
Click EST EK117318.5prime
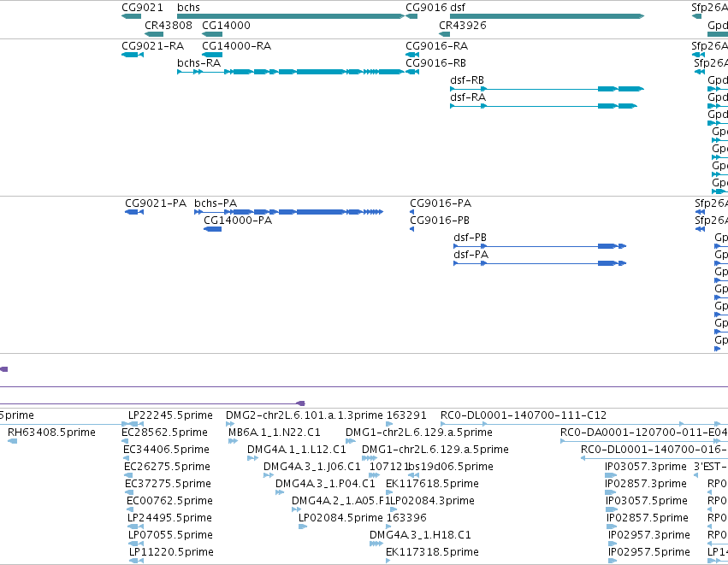click(388, 561)
